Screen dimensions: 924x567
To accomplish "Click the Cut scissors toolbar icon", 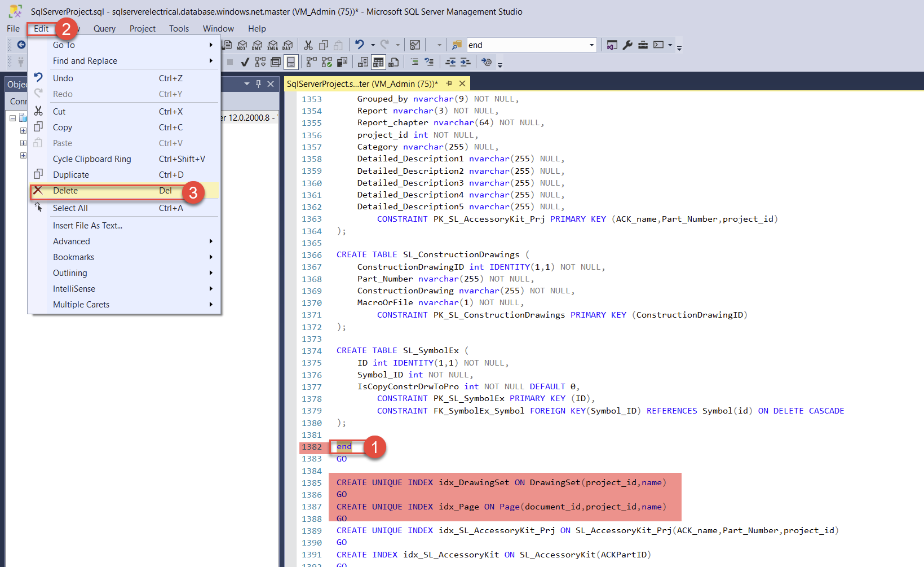I will click(308, 45).
